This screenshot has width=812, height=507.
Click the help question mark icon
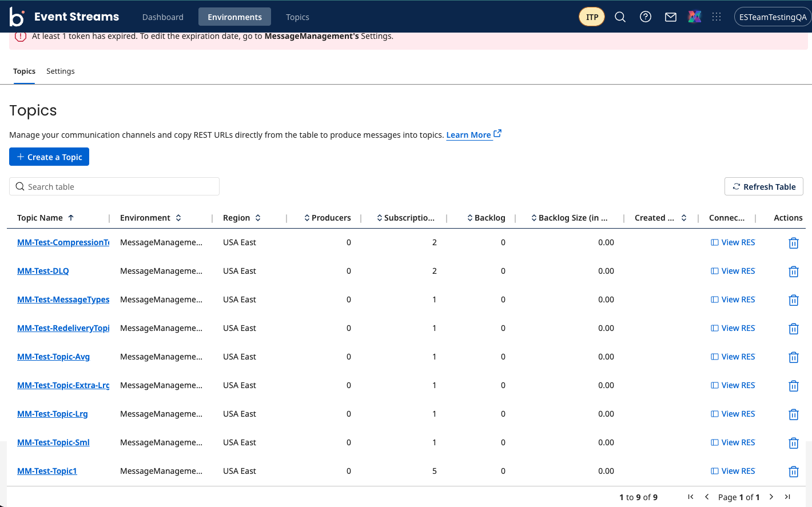[x=646, y=17]
